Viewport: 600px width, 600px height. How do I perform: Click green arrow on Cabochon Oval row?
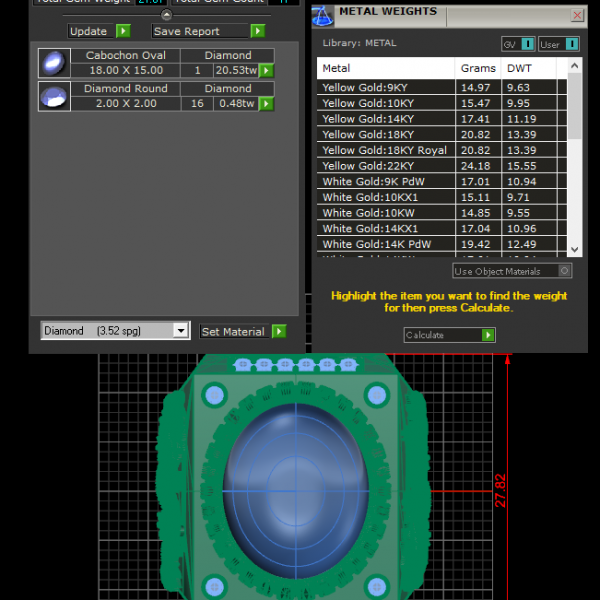tap(267, 71)
